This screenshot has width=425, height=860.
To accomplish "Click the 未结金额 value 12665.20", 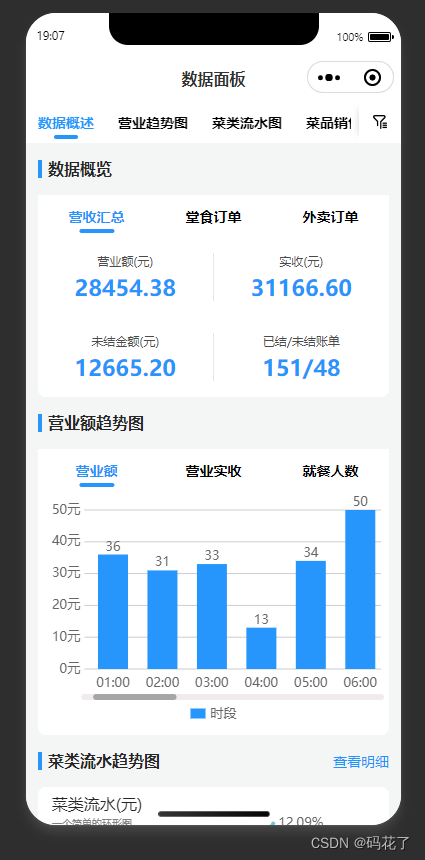I will (126, 368).
